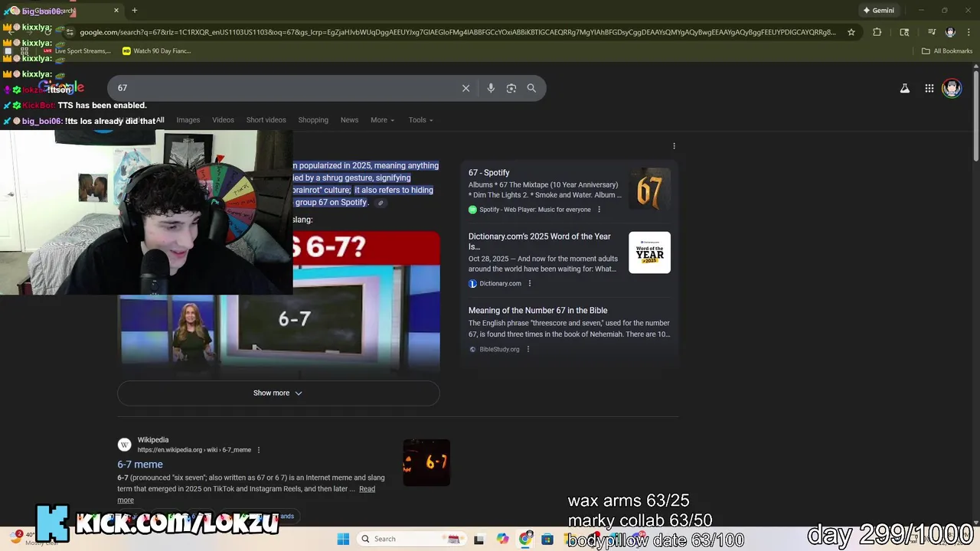Open the 67 Spotify album thumbnail

pos(649,190)
